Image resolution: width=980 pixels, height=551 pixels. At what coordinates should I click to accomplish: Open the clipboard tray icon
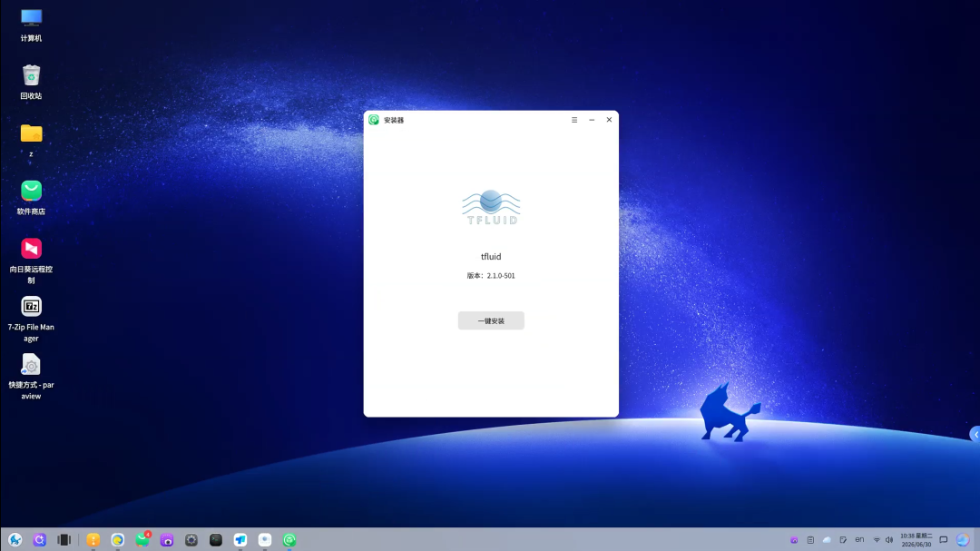click(x=810, y=540)
